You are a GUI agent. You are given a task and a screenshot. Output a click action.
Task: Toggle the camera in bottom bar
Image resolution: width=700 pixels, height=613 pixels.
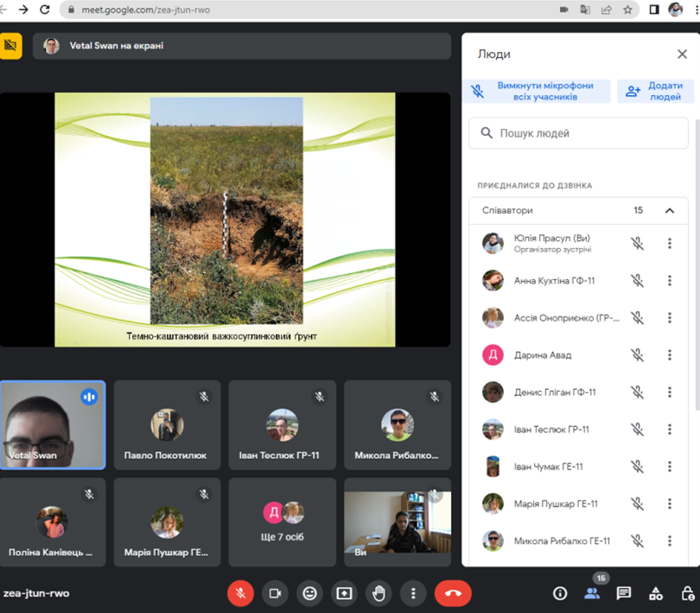(275, 593)
